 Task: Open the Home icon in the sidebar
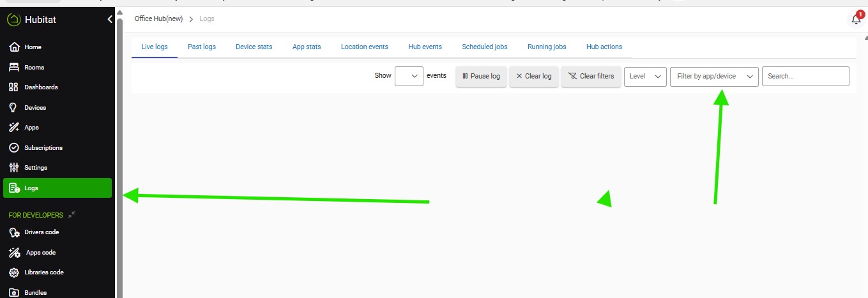pyautogui.click(x=14, y=47)
